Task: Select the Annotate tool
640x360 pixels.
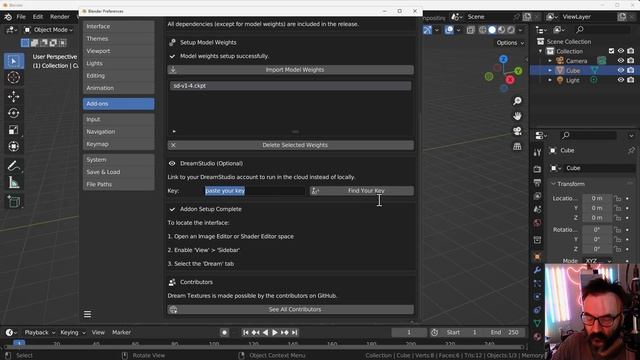Action: tap(14, 166)
